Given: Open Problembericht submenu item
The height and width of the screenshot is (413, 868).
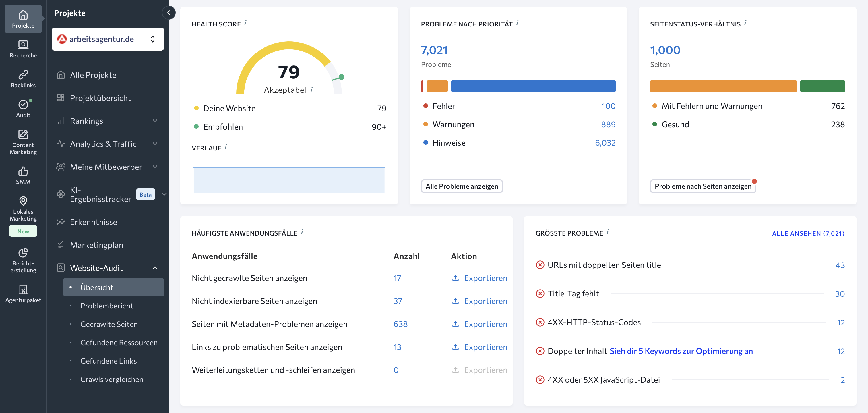Looking at the screenshot, I should (x=106, y=306).
